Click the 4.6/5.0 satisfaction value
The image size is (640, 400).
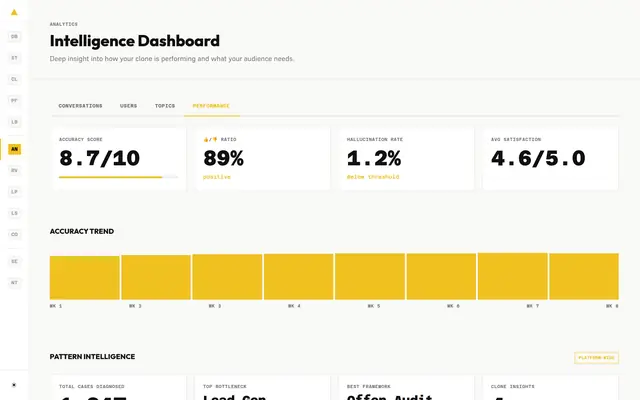tap(538, 158)
